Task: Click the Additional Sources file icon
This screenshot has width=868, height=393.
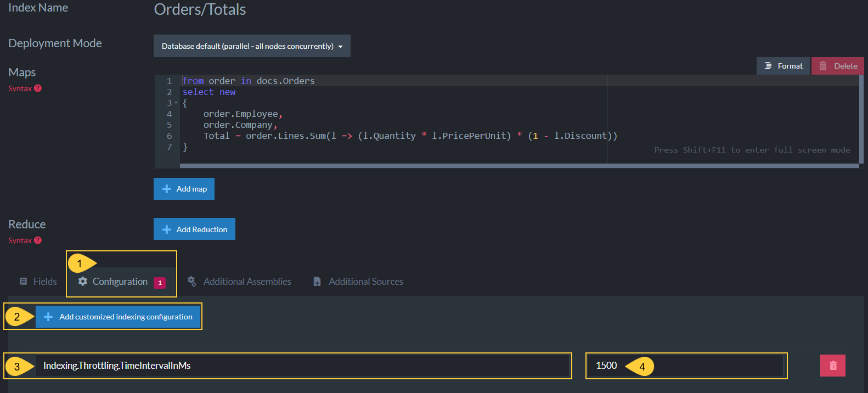Action: pos(317,282)
